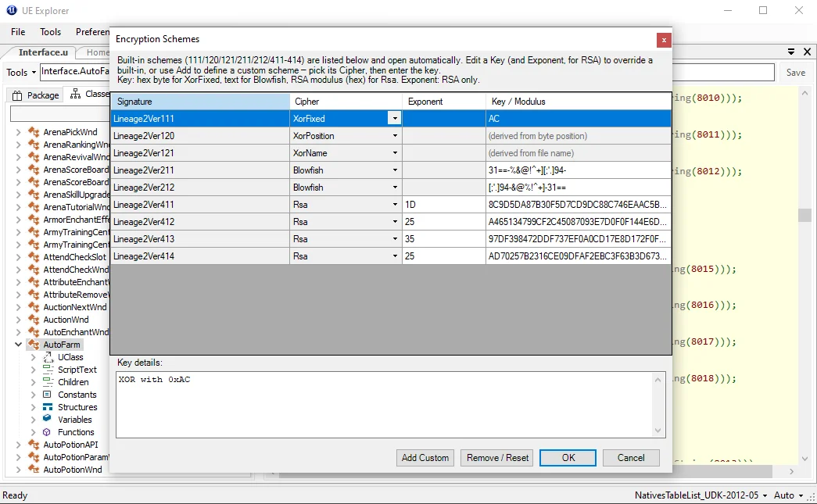Click the Functions node icon
The image size is (817, 504).
(47, 431)
